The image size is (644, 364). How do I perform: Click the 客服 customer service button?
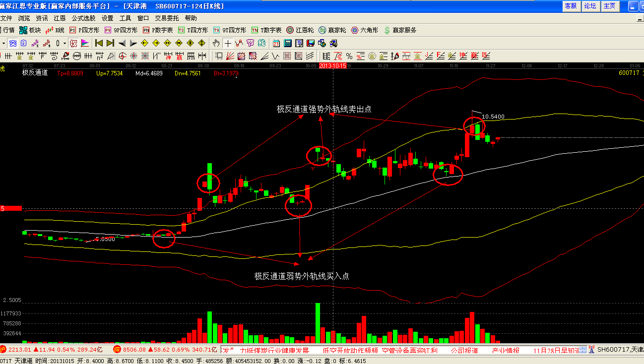coord(571,6)
